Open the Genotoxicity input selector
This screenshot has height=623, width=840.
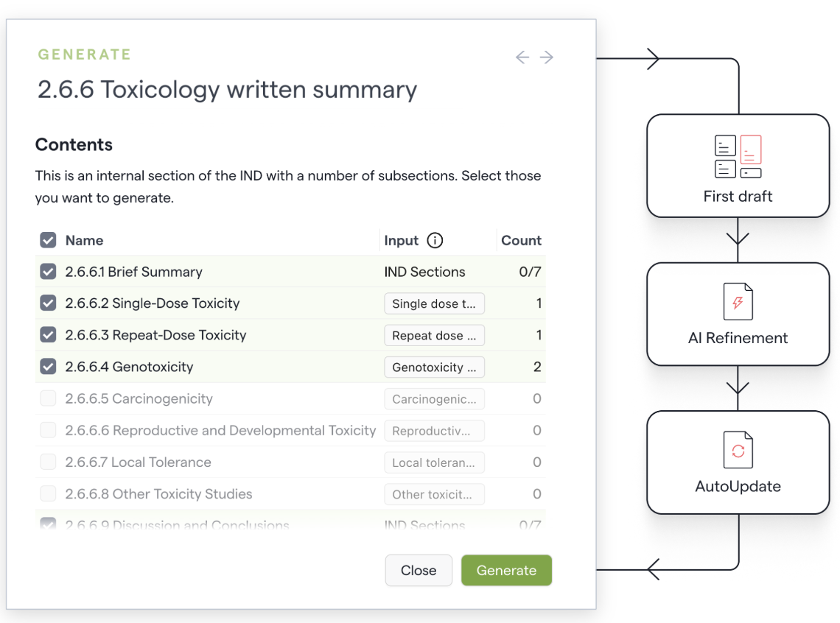(x=434, y=367)
